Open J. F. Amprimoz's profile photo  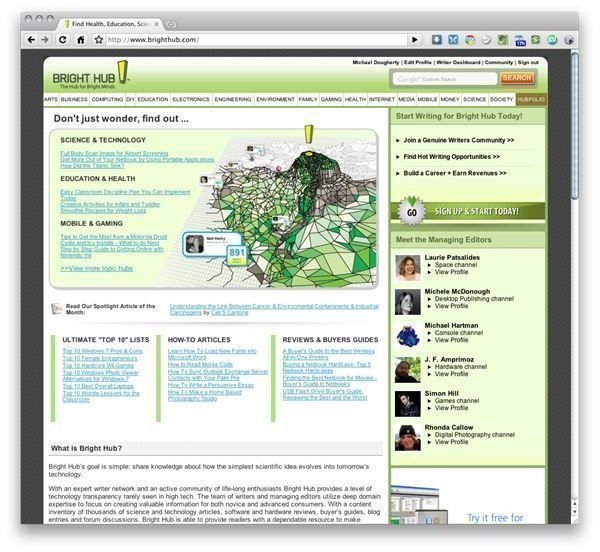[408, 370]
